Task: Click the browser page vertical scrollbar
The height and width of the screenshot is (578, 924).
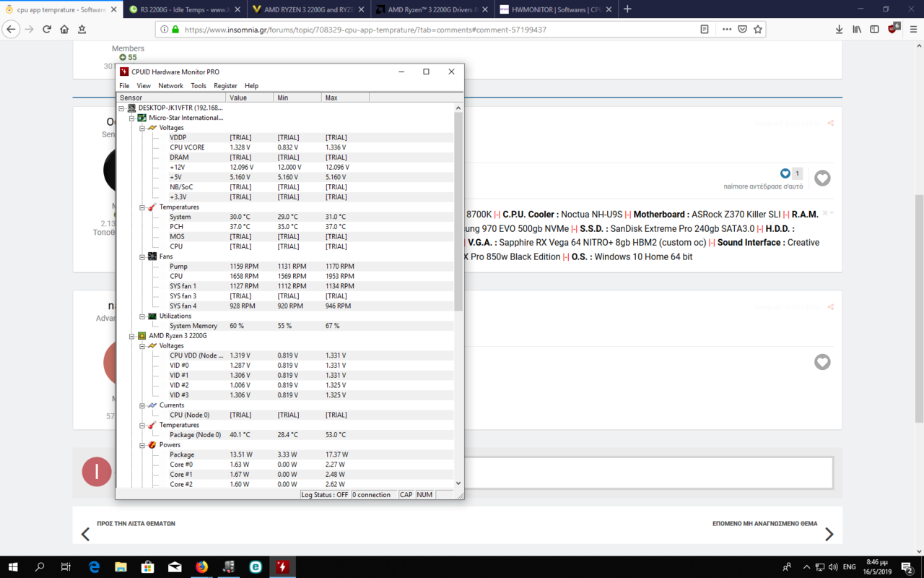Action: [x=919, y=309]
